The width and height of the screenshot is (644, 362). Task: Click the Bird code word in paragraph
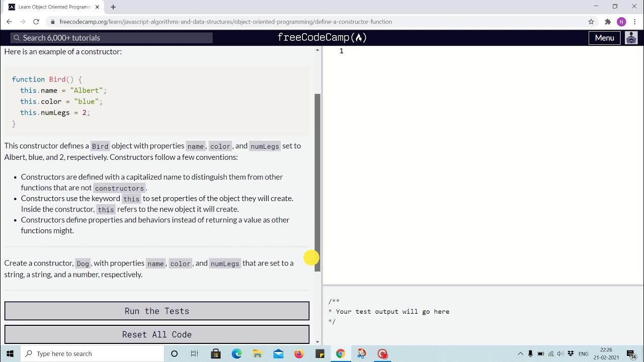pos(100,146)
